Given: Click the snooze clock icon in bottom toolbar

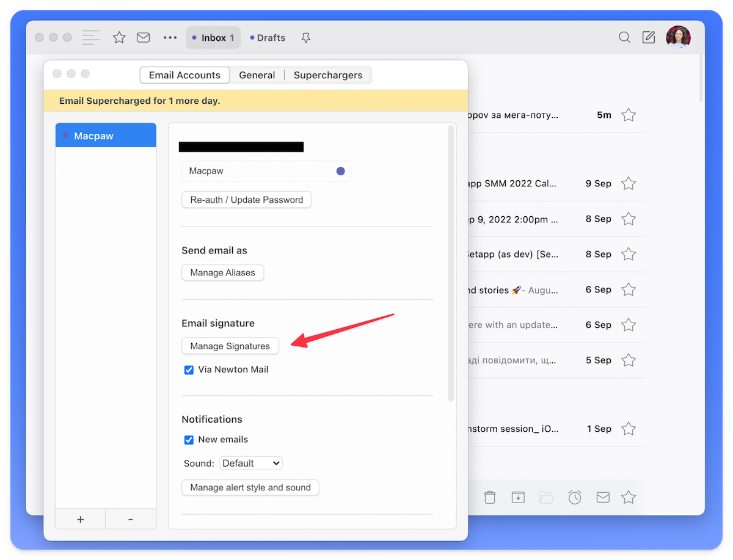Looking at the screenshot, I should pos(575,497).
